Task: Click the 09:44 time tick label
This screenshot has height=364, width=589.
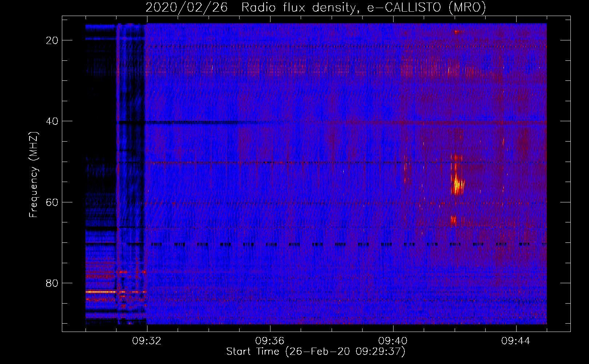Action: [x=516, y=341]
